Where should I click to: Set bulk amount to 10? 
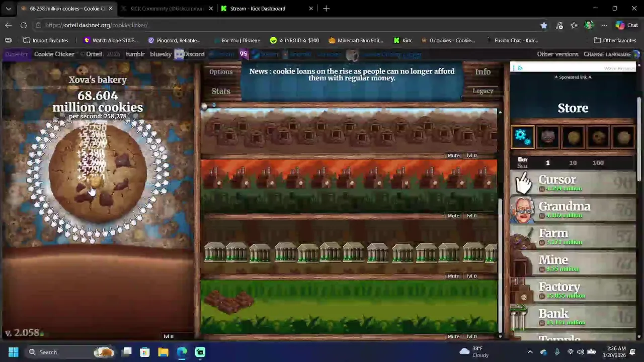(x=573, y=162)
